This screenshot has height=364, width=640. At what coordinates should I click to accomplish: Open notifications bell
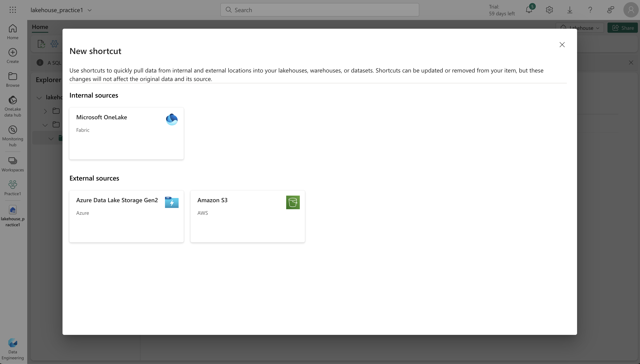click(x=529, y=10)
